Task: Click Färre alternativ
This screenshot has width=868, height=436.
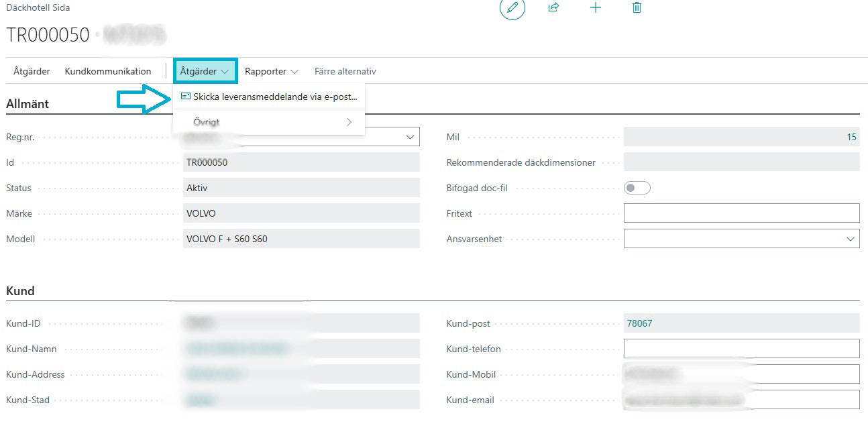Action: point(345,71)
